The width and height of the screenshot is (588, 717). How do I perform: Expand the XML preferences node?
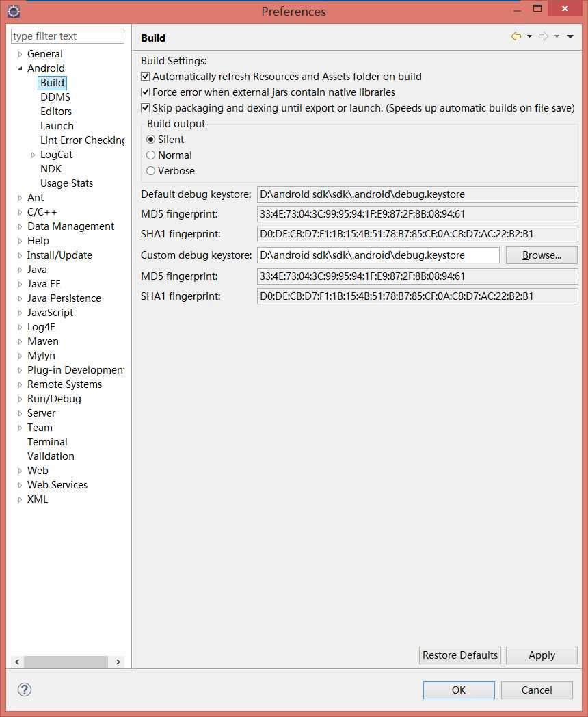[x=20, y=500]
